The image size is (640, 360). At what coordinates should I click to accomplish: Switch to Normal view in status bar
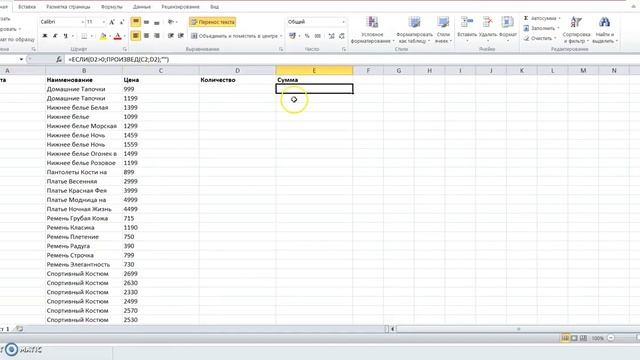(x=565, y=338)
